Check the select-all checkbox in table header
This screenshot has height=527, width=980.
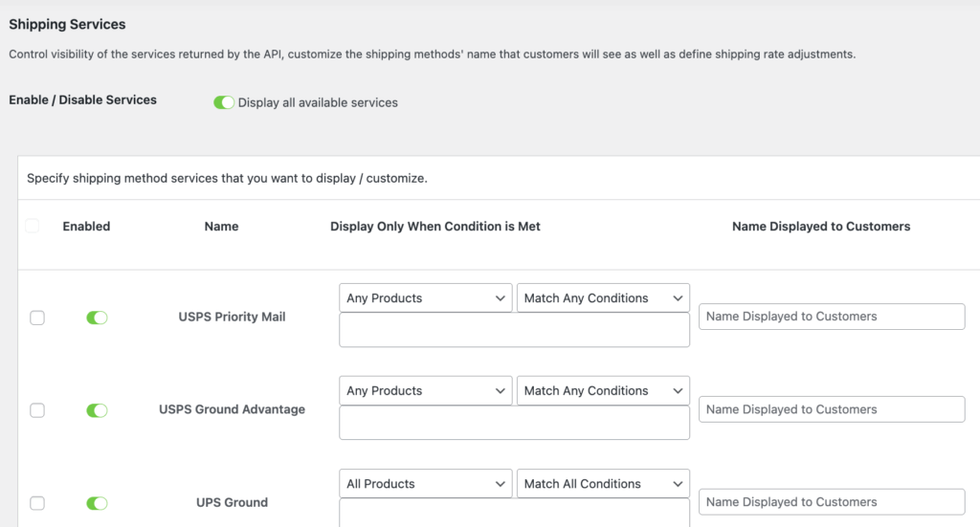pos(33,227)
